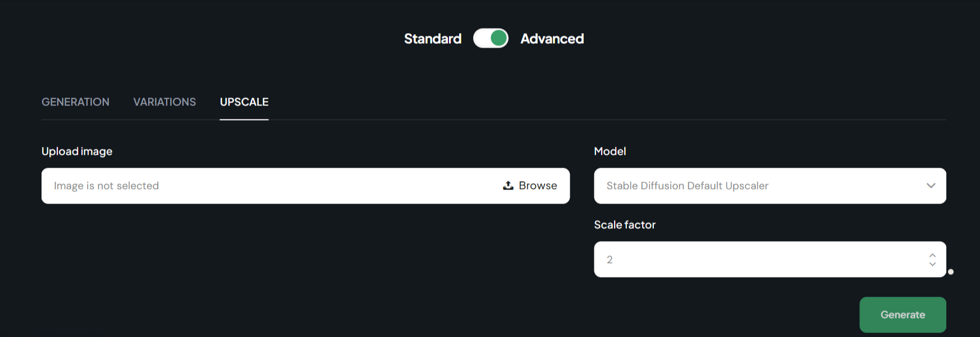Screen dimensions: 980x337
Task: Click the green Generate button
Action: pyautogui.click(x=903, y=315)
